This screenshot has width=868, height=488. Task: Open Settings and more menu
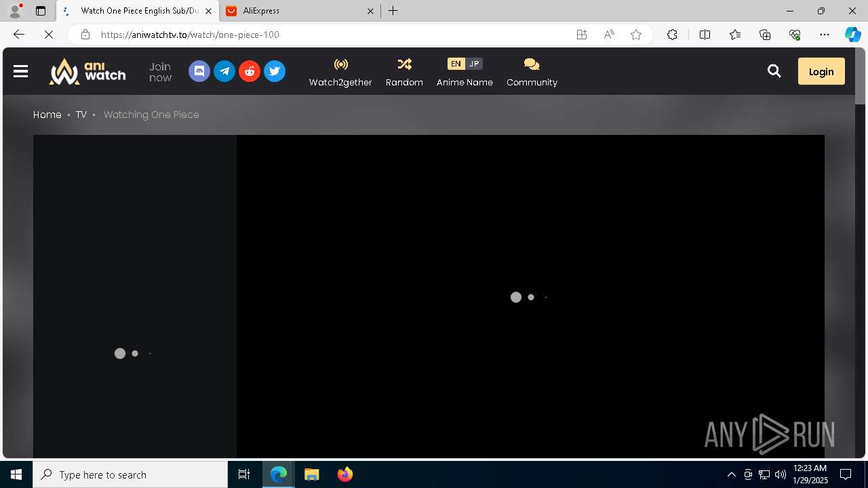click(825, 35)
